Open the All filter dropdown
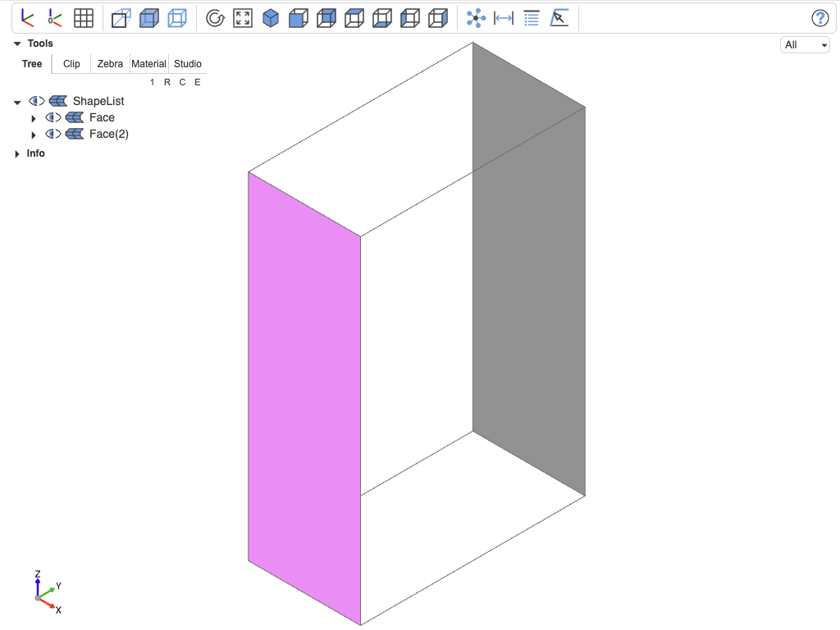 (805, 45)
